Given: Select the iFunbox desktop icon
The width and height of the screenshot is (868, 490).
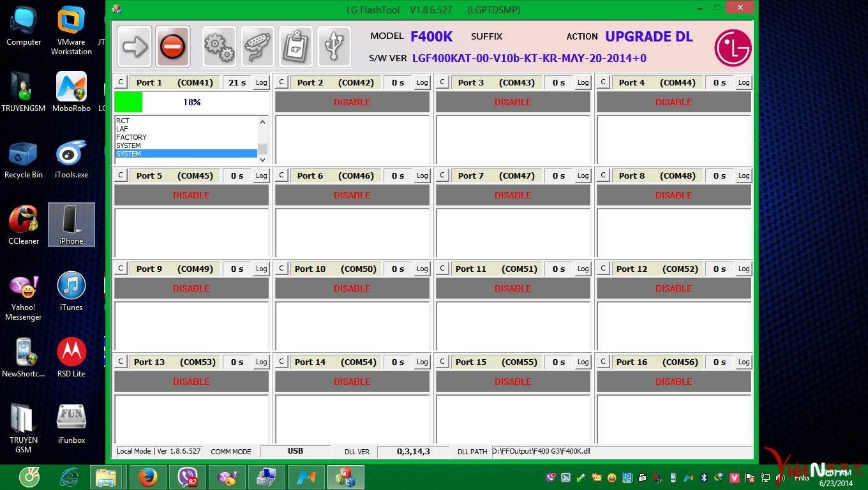Looking at the screenshot, I should (71, 424).
